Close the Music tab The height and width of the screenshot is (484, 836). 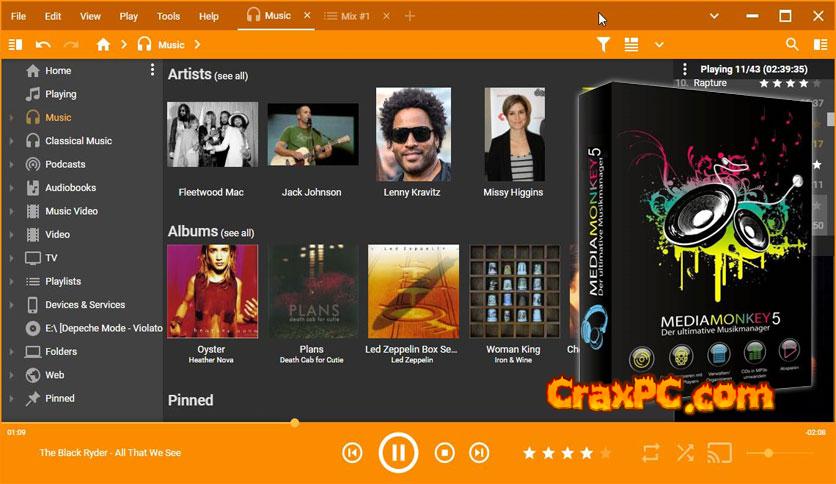coord(307,15)
